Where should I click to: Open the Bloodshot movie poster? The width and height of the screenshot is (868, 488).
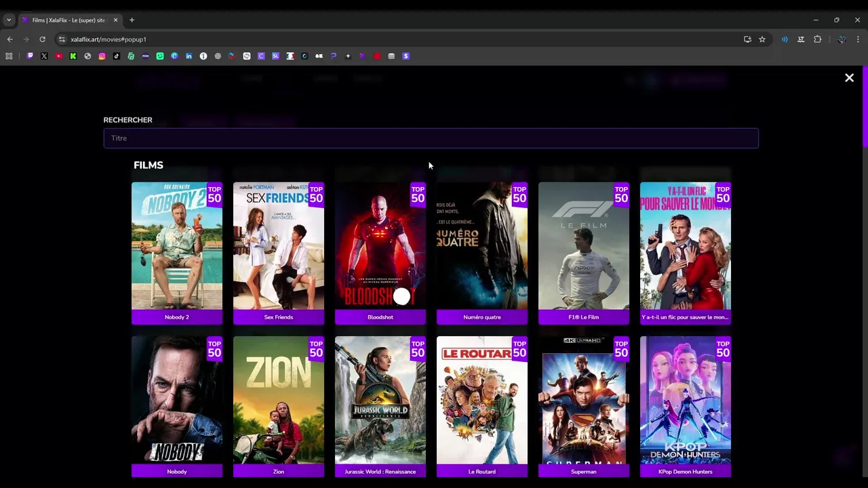click(380, 246)
